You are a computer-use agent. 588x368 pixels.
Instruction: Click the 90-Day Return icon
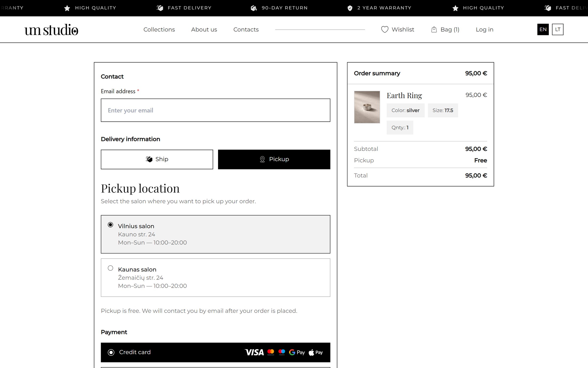(x=254, y=8)
